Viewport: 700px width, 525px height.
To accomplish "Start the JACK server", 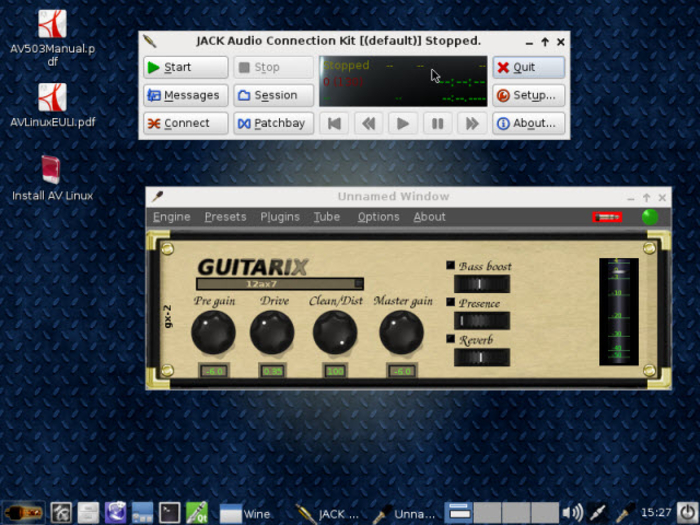I will (x=185, y=68).
